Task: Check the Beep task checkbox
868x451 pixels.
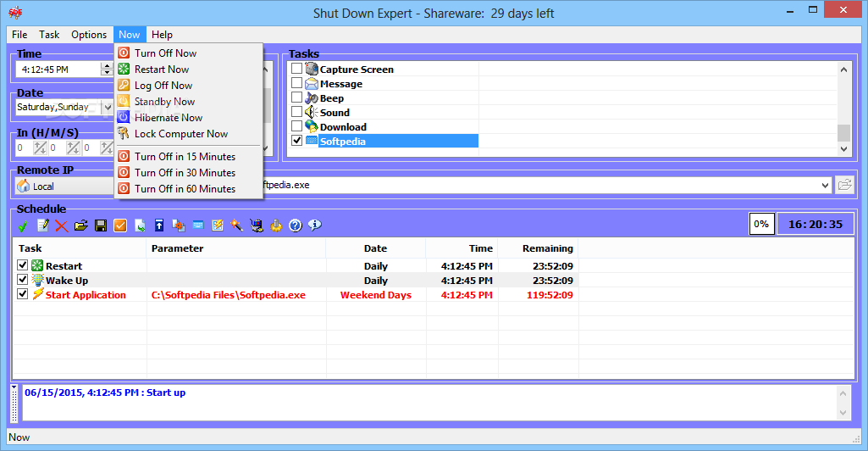Action: click(296, 97)
